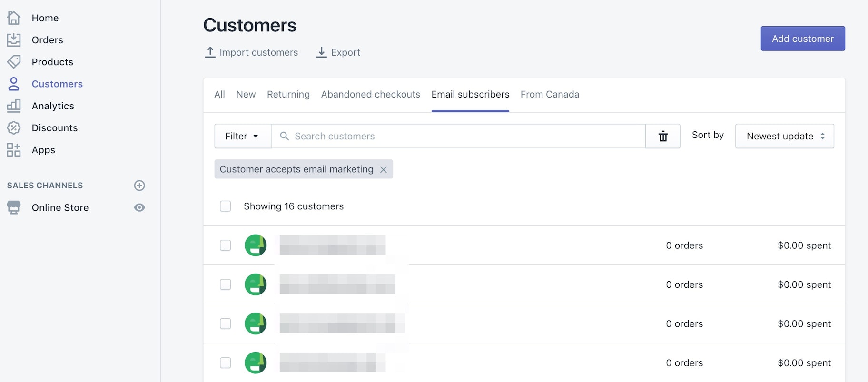This screenshot has height=382, width=868.
Task: Click the Products tag icon
Action: pos(14,62)
